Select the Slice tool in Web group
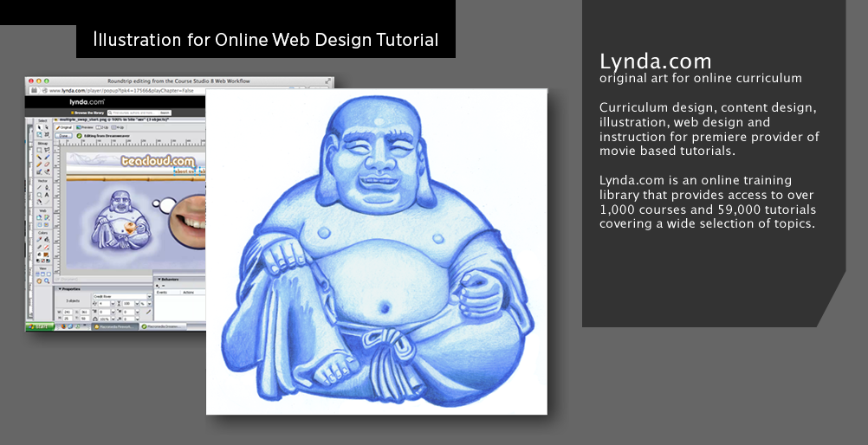Viewport: 868px width, 445px height. [47, 217]
